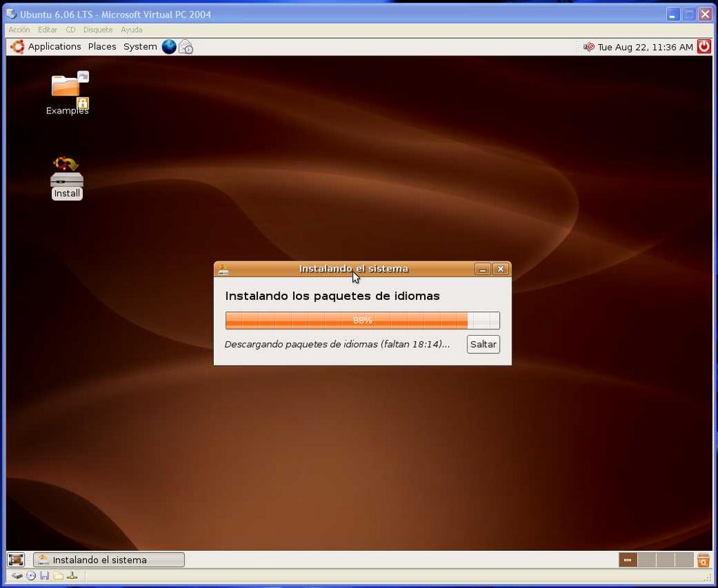Open the clock showing Tue Aug 22
The image size is (718, 588).
point(645,47)
